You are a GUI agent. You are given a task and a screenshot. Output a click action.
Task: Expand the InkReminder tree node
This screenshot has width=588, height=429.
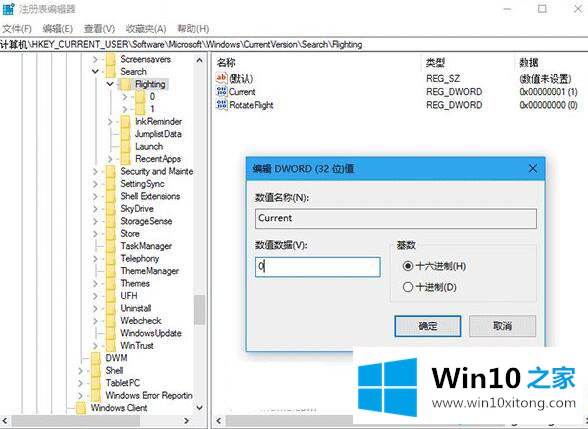110,122
